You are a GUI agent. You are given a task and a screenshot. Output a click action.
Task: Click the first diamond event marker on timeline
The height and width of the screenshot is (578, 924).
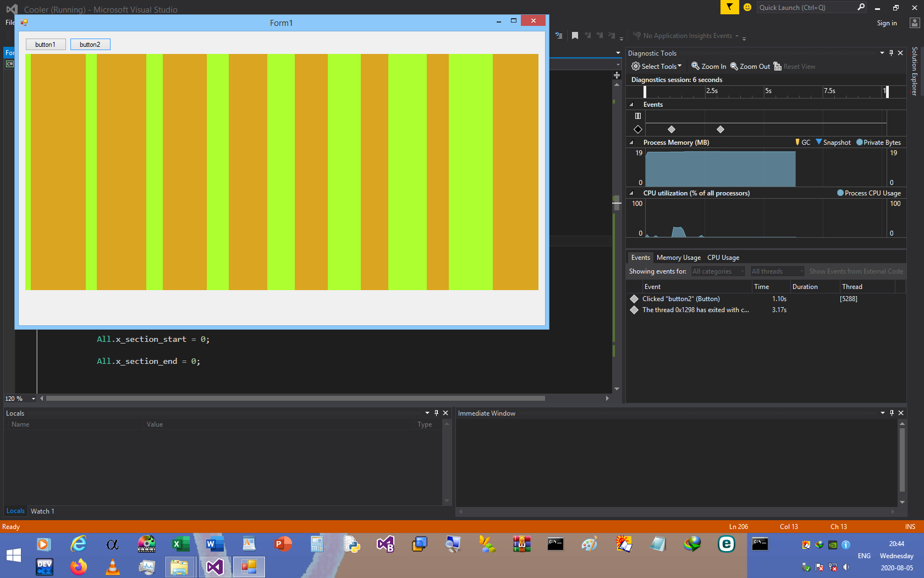[x=672, y=129]
